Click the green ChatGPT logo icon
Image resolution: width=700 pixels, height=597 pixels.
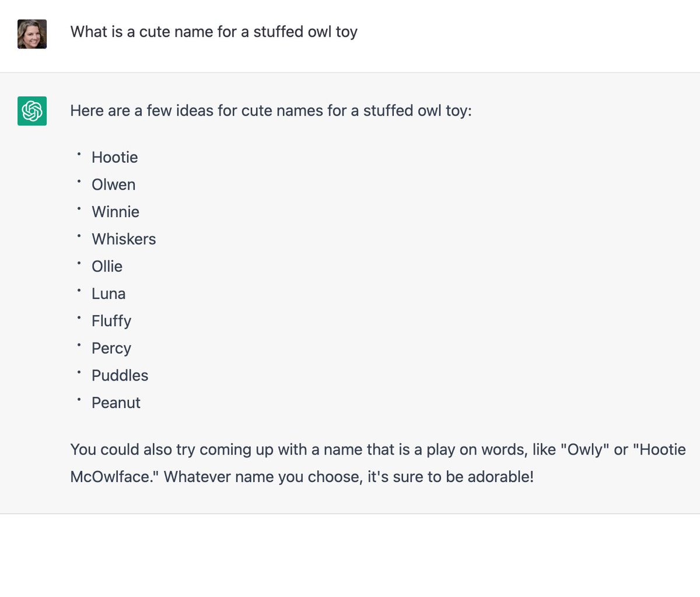click(32, 111)
